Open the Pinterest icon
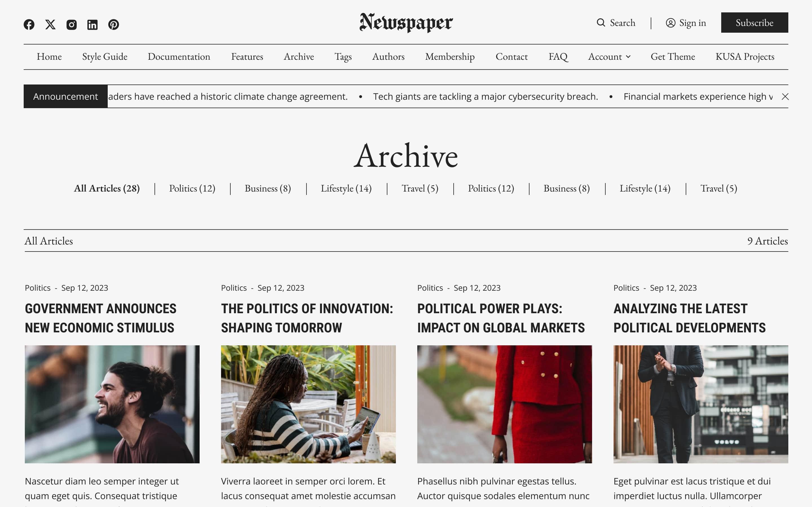 (x=114, y=24)
